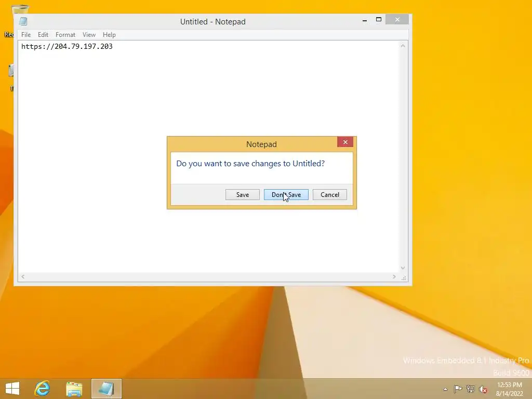Image resolution: width=532 pixels, height=399 pixels.
Task: Choose Don't Save in the dialog
Action: [x=286, y=195]
